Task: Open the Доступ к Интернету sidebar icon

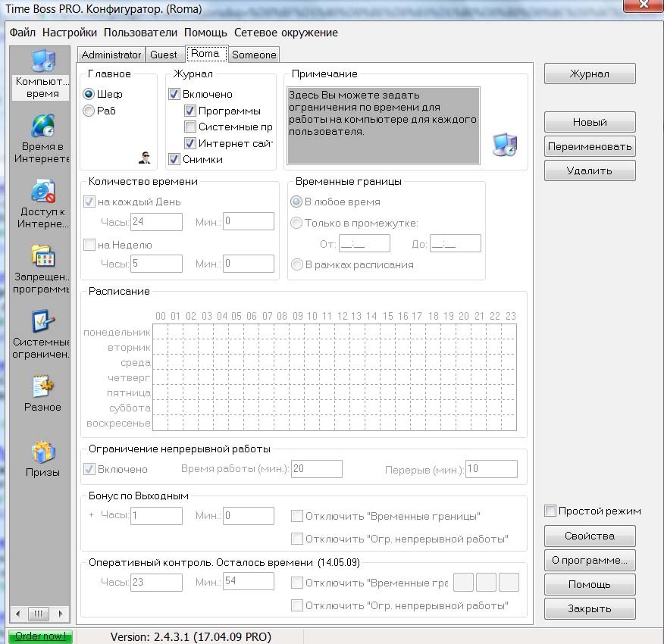Action: (42, 191)
